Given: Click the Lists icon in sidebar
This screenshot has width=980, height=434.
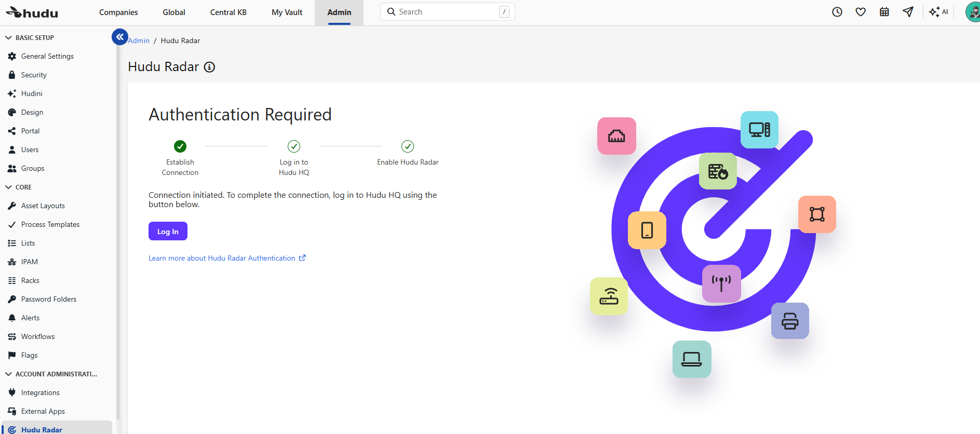Looking at the screenshot, I should pyautogui.click(x=12, y=243).
